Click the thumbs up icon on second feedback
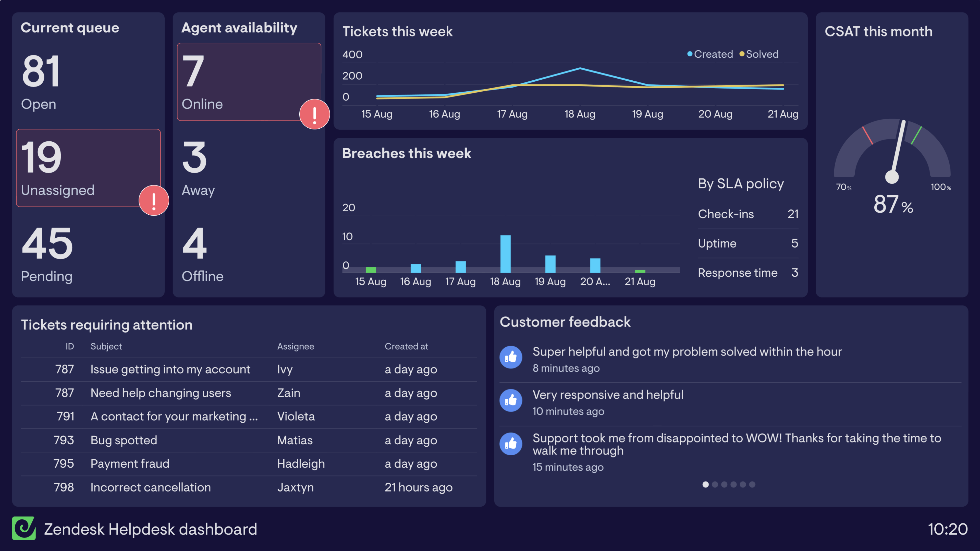 511,400
